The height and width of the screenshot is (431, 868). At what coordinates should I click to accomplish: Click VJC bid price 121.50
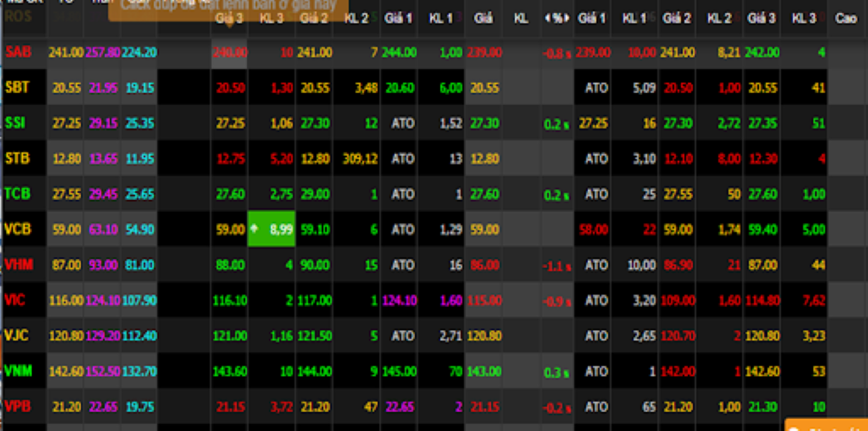point(315,336)
